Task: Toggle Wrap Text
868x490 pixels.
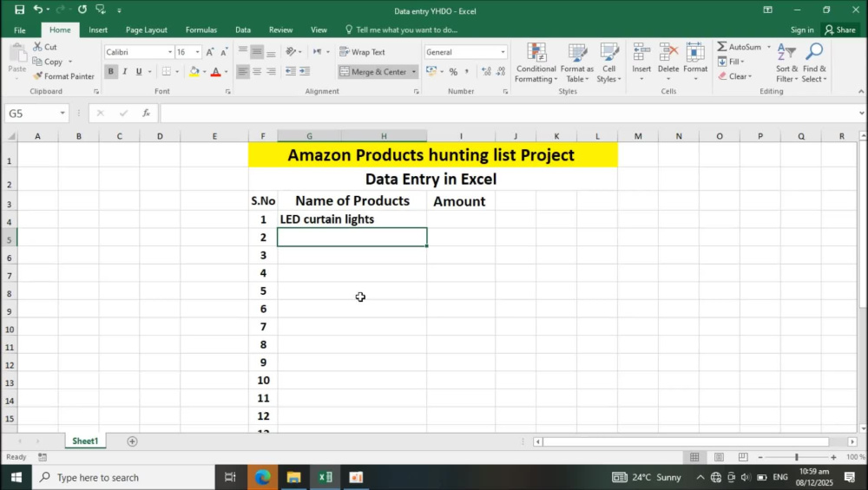Action: point(363,52)
